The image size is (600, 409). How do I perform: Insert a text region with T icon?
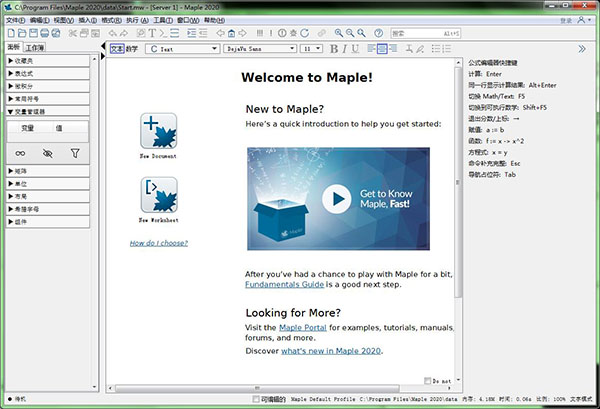[x=152, y=33]
